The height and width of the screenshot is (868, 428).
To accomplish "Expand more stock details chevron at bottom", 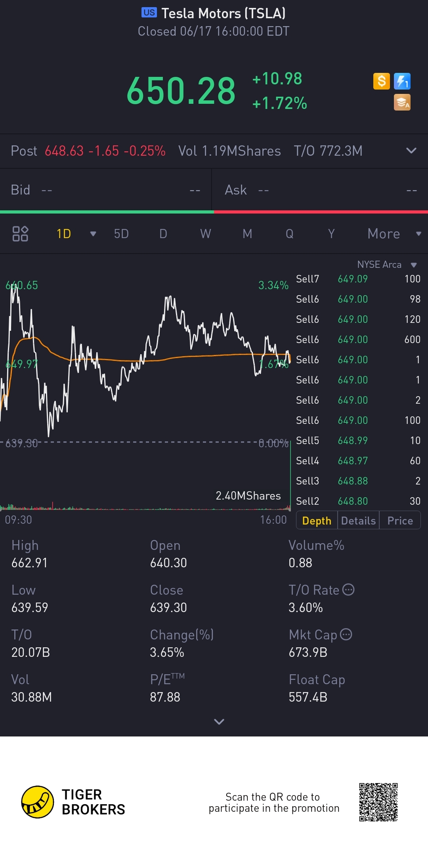I will 219,721.
